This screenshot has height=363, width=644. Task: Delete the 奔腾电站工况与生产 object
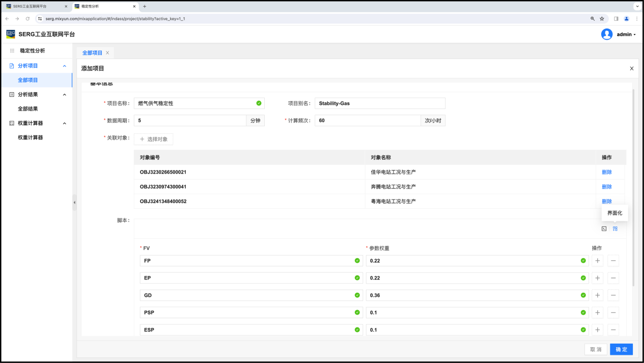[x=606, y=187]
